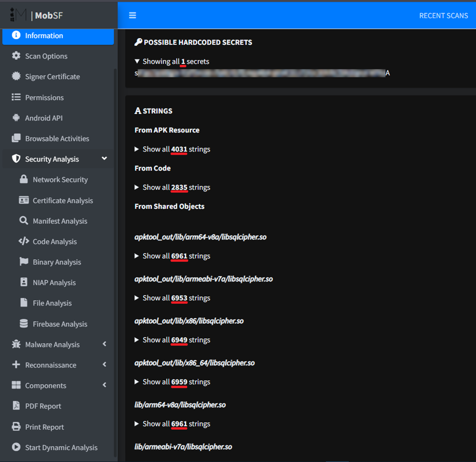Click the Android API robot icon
Image resolution: width=476 pixels, height=462 pixels.
click(x=16, y=118)
